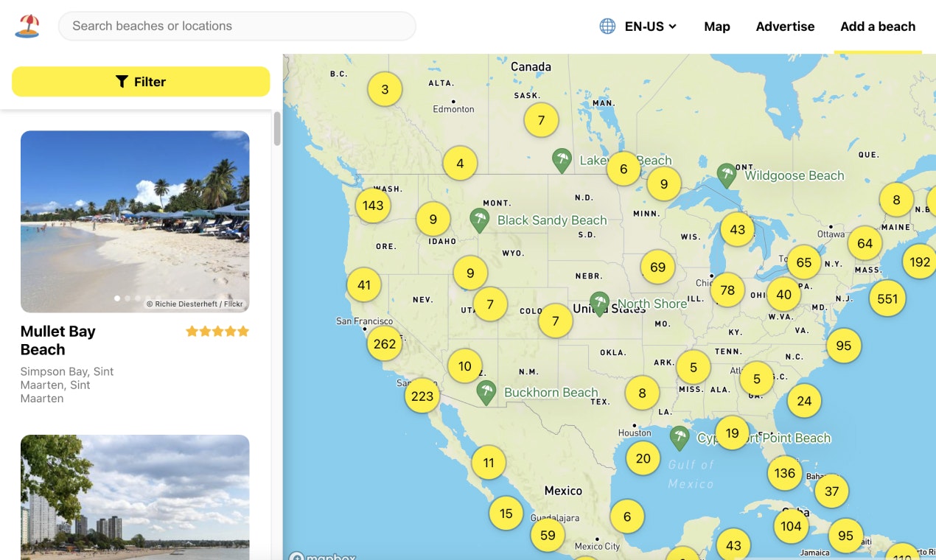Open the 551 cluster near New Jersey
This screenshot has height=560, width=936.
(887, 298)
